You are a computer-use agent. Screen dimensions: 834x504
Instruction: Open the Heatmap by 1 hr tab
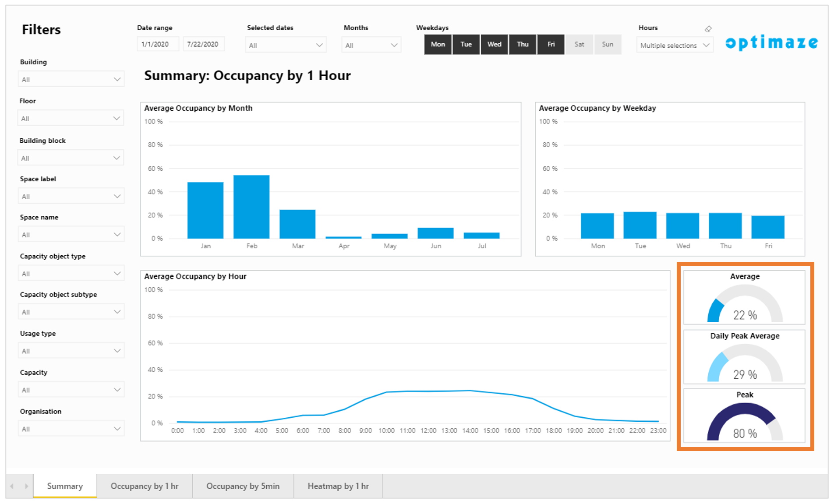(x=338, y=486)
